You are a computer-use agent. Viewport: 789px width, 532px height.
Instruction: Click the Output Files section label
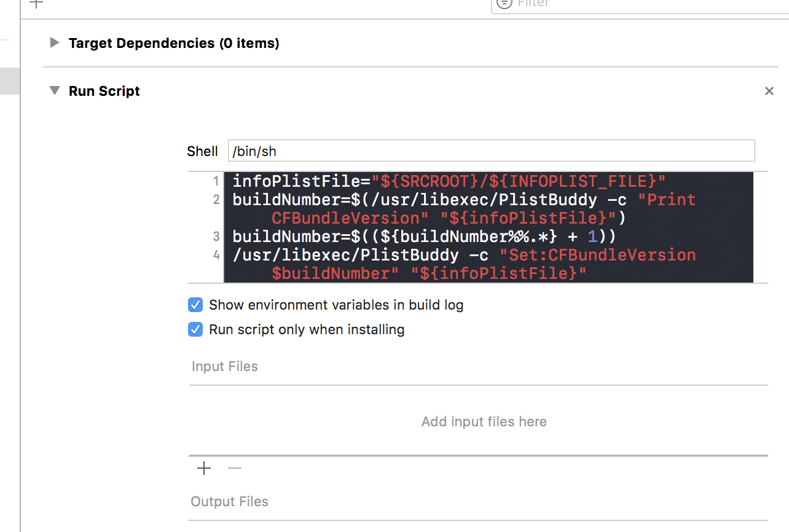(x=229, y=501)
